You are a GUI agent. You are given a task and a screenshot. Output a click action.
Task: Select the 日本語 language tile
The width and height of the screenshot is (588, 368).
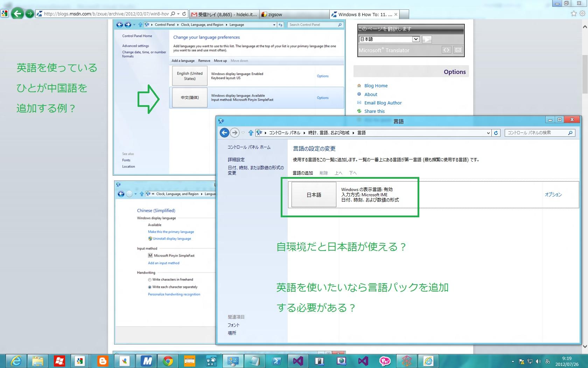pyautogui.click(x=314, y=195)
